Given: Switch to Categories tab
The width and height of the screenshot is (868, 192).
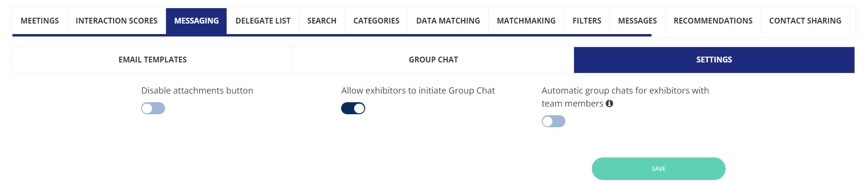Looking at the screenshot, I should [376, 21].
